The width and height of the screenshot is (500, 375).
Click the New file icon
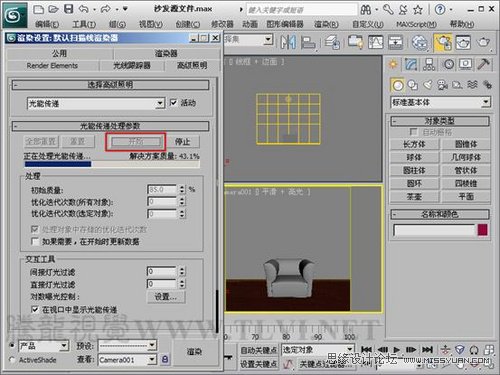point(39,9)
